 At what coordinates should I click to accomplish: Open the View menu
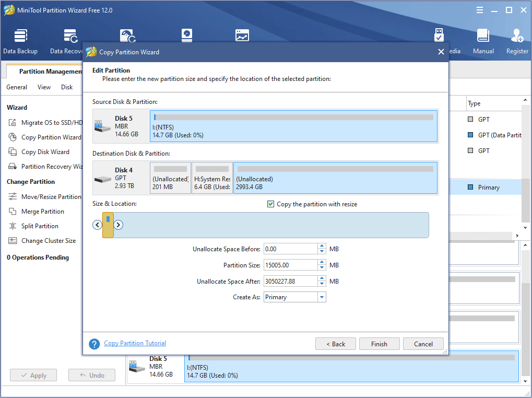[44, 87]
